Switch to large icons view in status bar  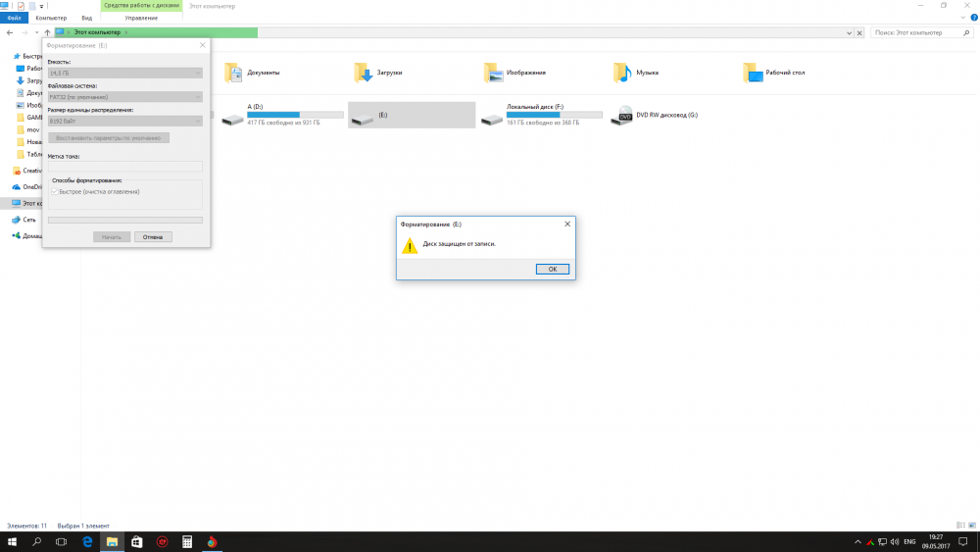(x=972, y=526)
